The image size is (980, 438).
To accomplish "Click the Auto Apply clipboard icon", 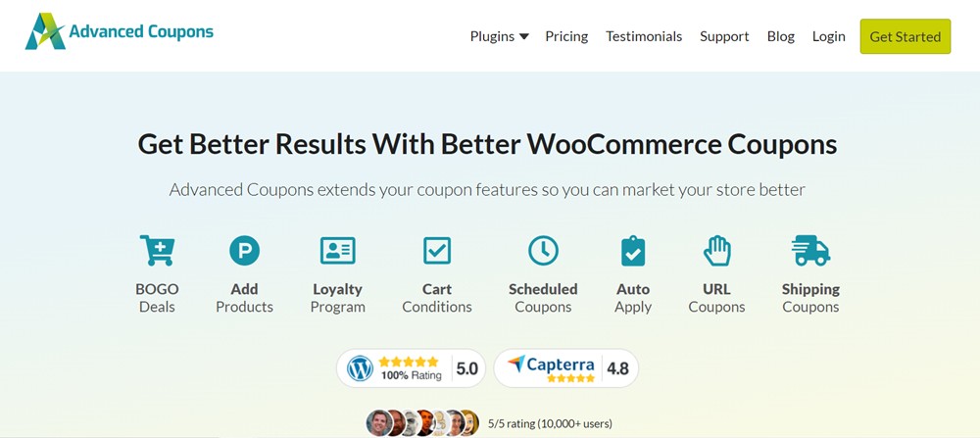I will click(633, 251).
